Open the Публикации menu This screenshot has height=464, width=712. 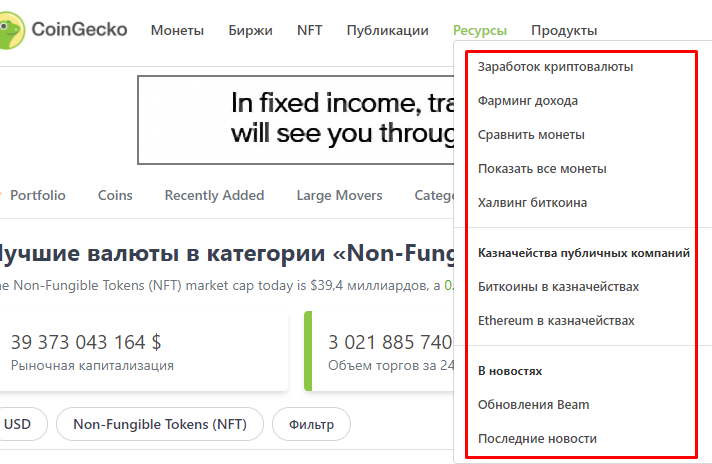click(387, 31)
